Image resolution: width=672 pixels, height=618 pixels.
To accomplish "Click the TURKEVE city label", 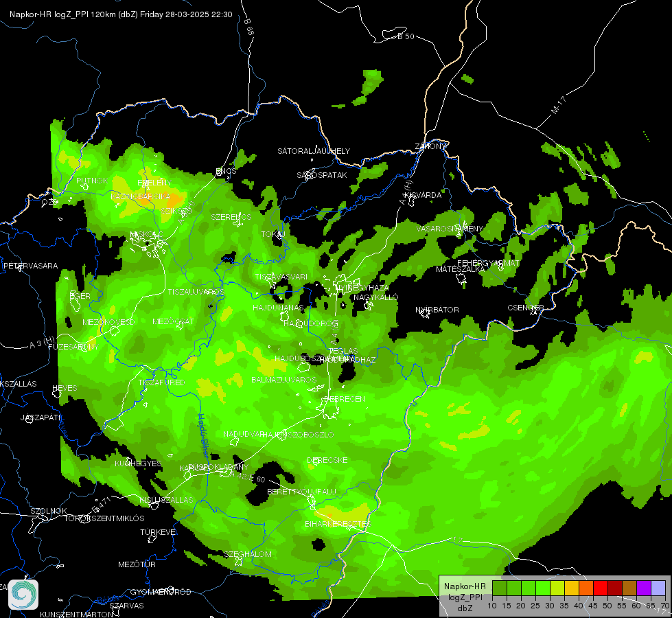I will click(x=158, y=532).
